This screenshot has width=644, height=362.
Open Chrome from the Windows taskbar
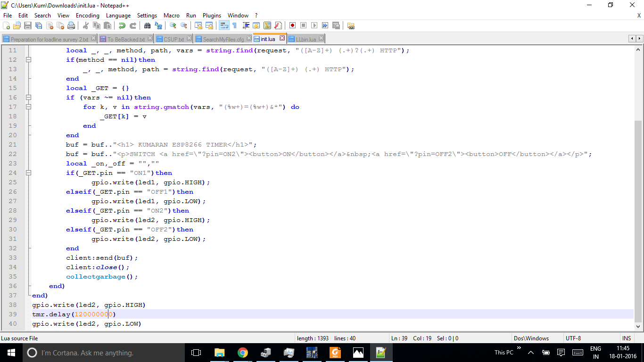pyautogui.click(x=243, y=352)
